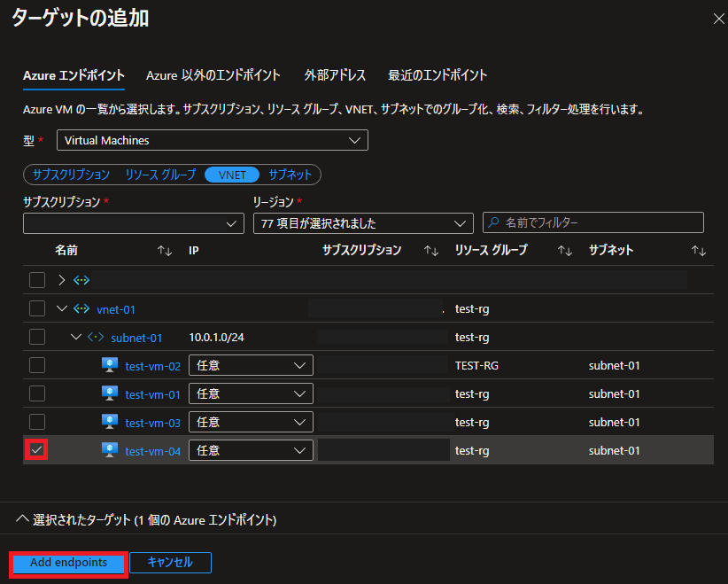Image resolution: width=728 pixels, height=584 pixels.
Task: Expand the unnamed collapsed VNET row
Action: point(62,280)
